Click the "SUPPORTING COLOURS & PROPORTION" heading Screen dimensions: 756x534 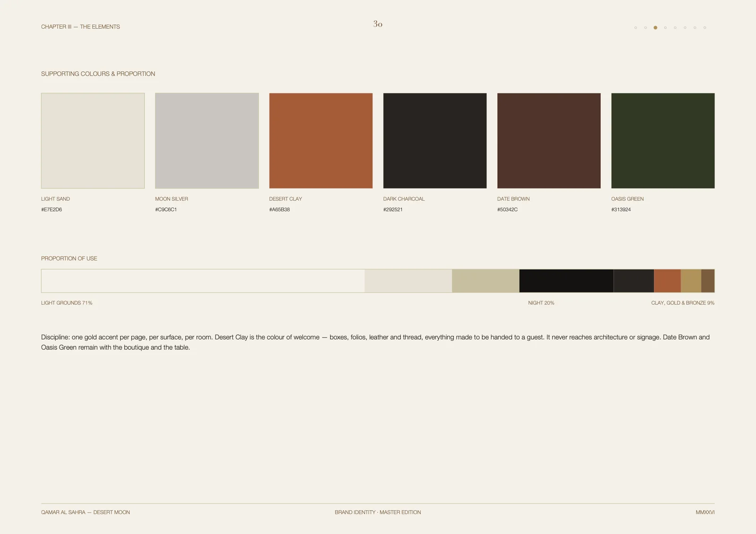tap(98, 74)
